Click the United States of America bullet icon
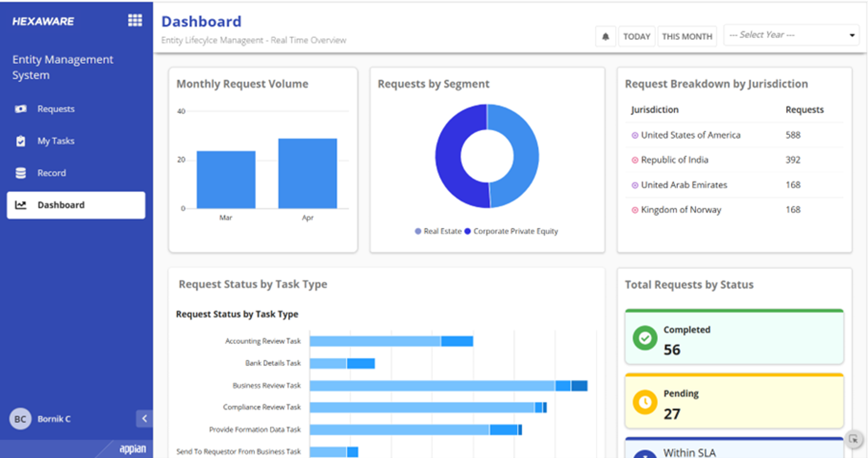 click(x=635, y=135)
